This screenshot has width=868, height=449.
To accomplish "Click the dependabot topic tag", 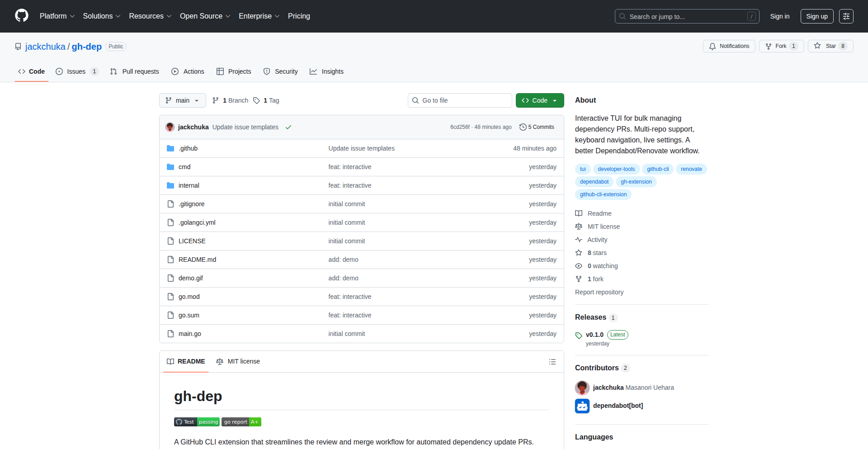I will pos(594,182).
